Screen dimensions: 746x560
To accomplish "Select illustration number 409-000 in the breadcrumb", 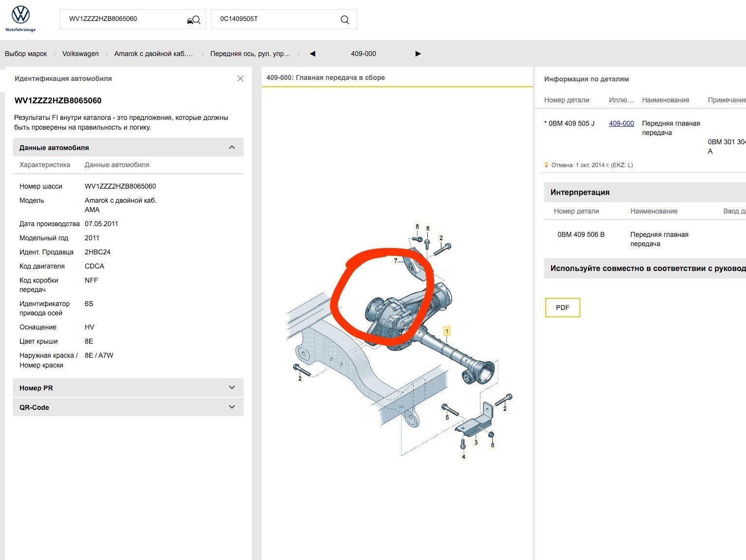I will click(363, 54).
